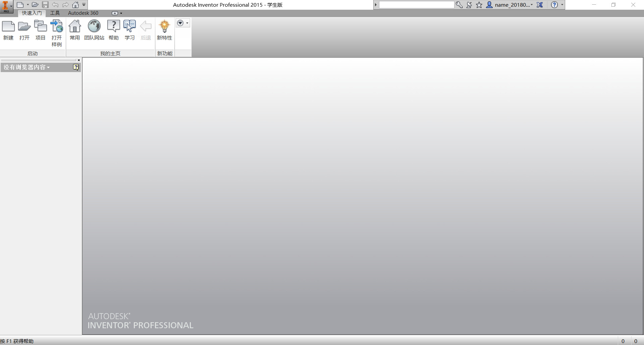This screenshot has height=345, width=644.
Task: Click the 帮助 (Help) question mark icon
Action: (114, 30)
